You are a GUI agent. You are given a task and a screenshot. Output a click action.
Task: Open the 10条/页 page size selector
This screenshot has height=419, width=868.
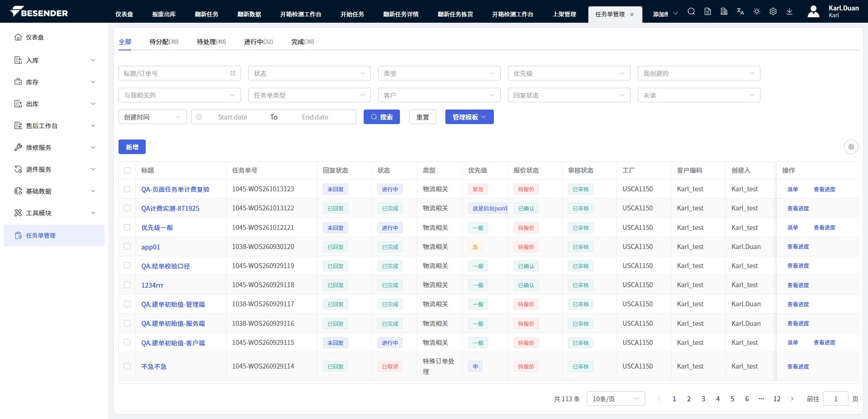tap(616, 399)
